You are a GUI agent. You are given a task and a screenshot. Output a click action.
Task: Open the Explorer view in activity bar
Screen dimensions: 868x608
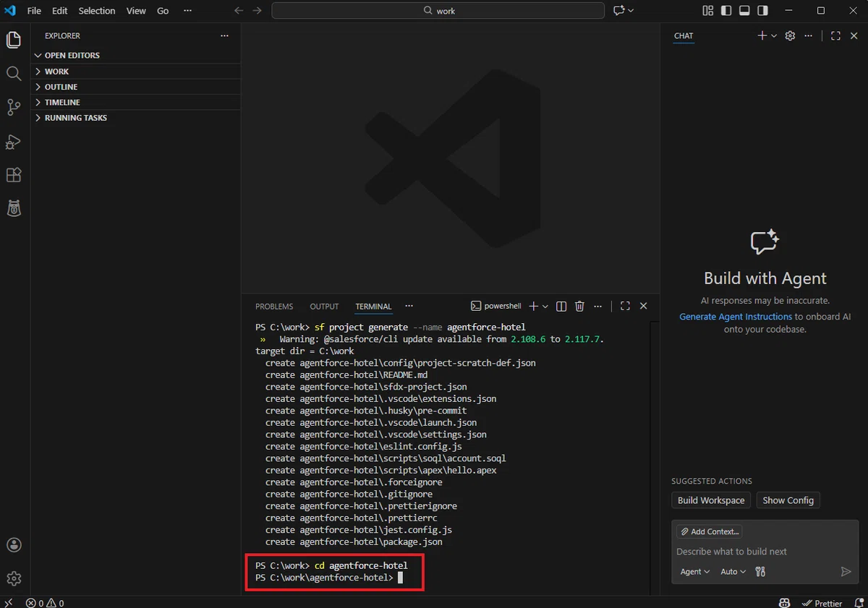pos(13,40)
